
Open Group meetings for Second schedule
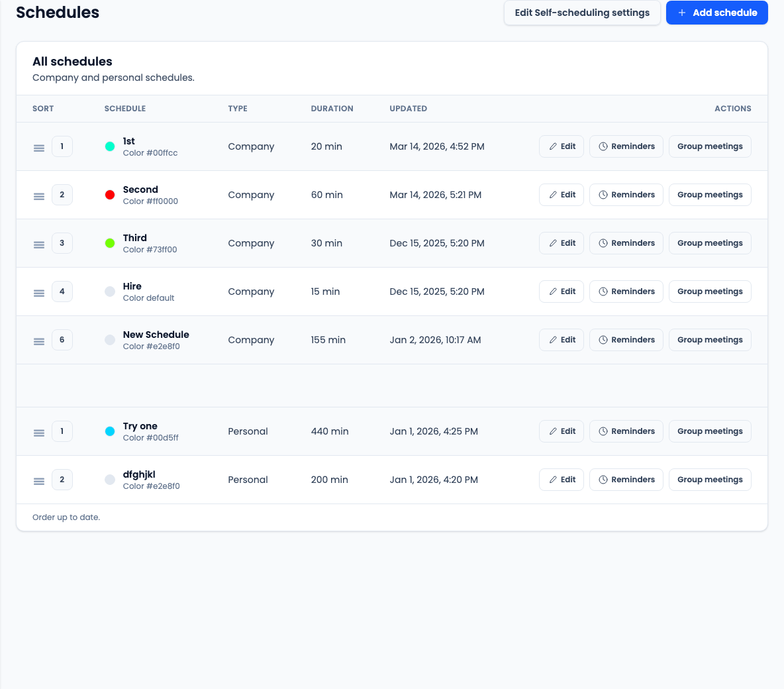pos(710,195)
